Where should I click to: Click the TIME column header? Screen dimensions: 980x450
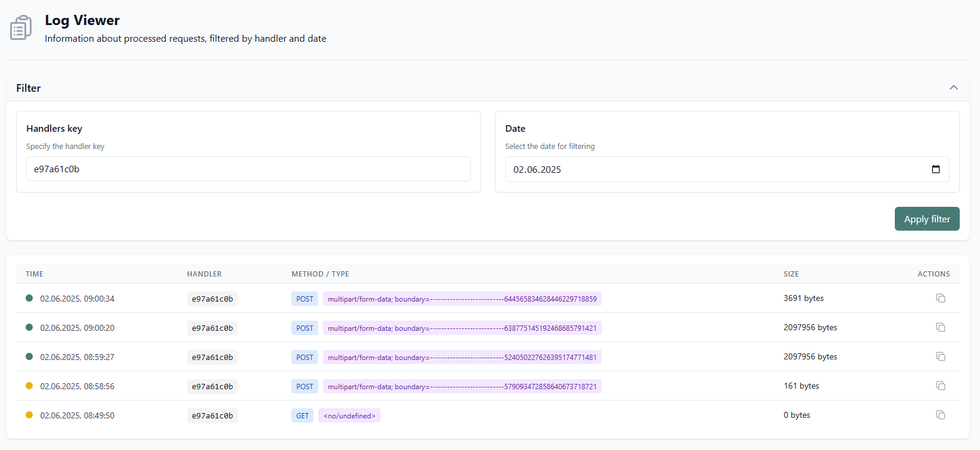35,274
